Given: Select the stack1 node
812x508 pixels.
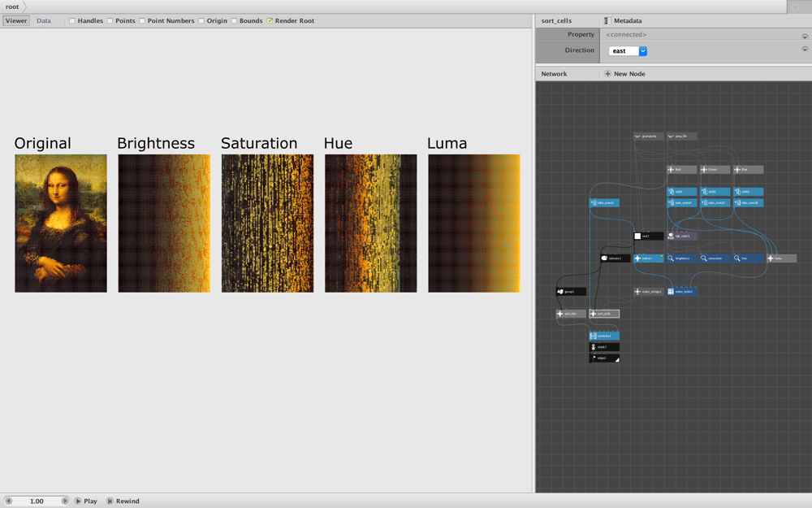Looking at the screenshot, I should click(604, 347).
